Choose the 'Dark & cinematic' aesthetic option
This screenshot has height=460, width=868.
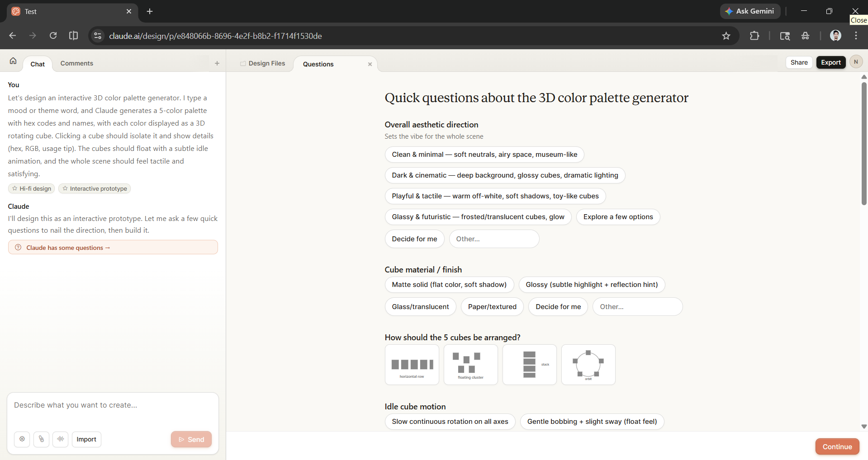[505, 175]
